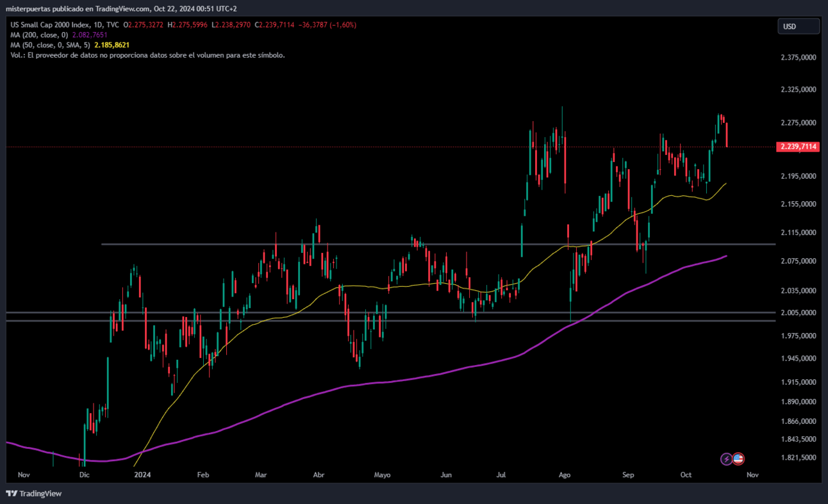Click the close value C2.239,7114
Viewport: 828px width, 504px height.
[x=274, y=25]
